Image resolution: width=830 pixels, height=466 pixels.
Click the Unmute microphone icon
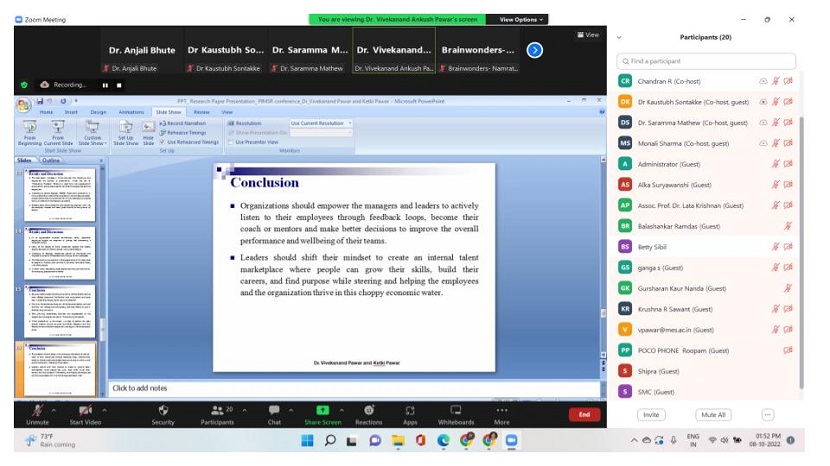point(37,411)
